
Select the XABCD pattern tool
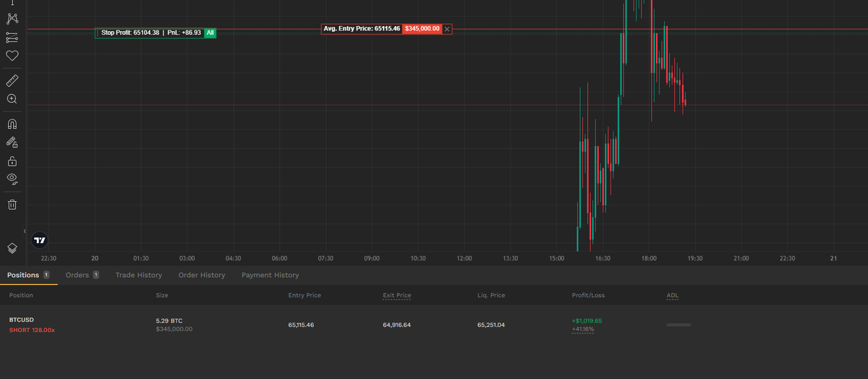[x=12, y=18]
